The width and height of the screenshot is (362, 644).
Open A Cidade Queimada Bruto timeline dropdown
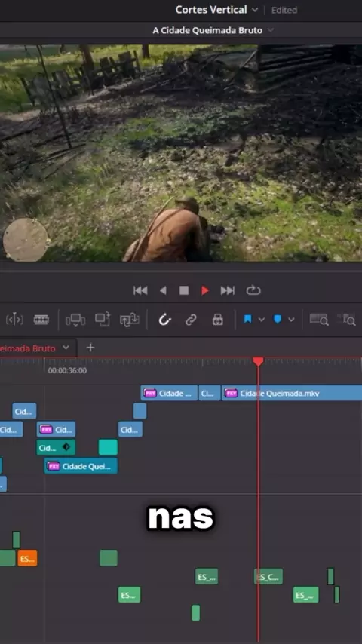pyautogui.click(x=271, y=30)
